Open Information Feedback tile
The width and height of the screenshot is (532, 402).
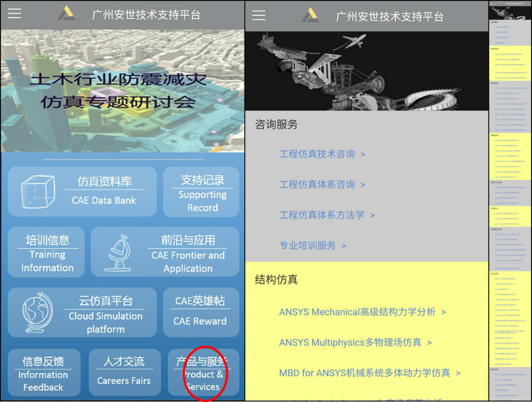(x=44, y=374)
